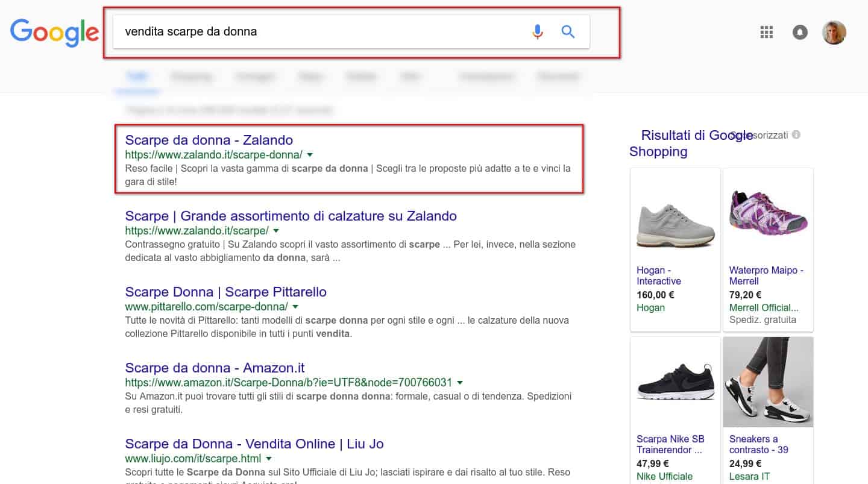Click the '47,99 €' price
The image size is (868, 484).
653,464
